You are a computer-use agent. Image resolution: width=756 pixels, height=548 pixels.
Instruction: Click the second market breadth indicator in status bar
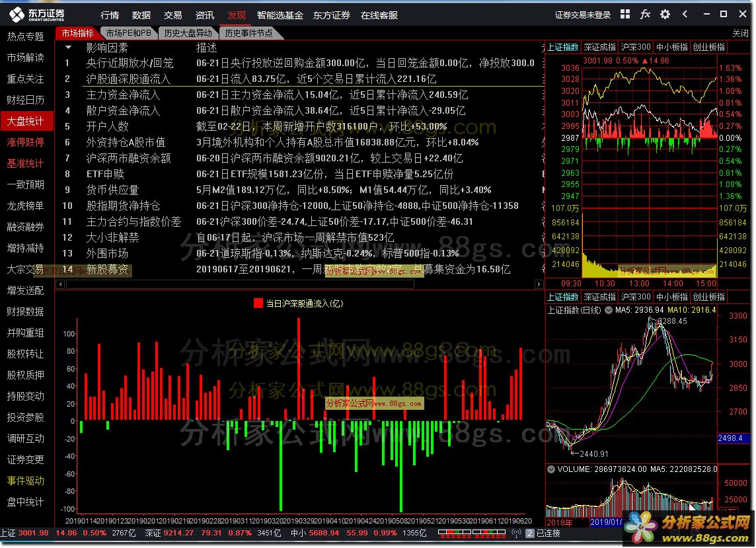click(490, 533)
